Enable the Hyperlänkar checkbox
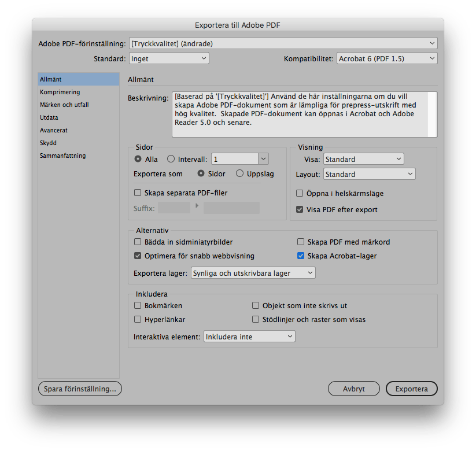Viewport: 476px width, 451px height. [138, 319]
